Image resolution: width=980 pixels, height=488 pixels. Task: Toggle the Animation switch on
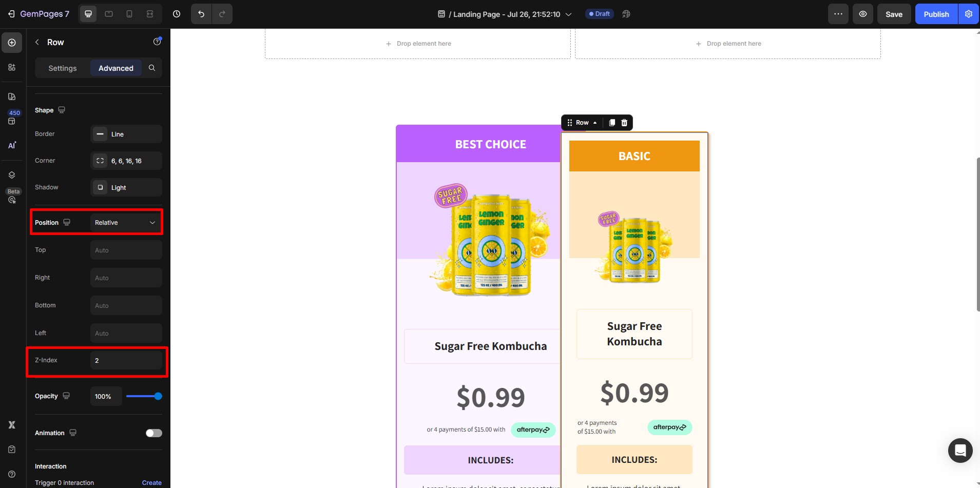pyautogui.click(x=153, y=433)
